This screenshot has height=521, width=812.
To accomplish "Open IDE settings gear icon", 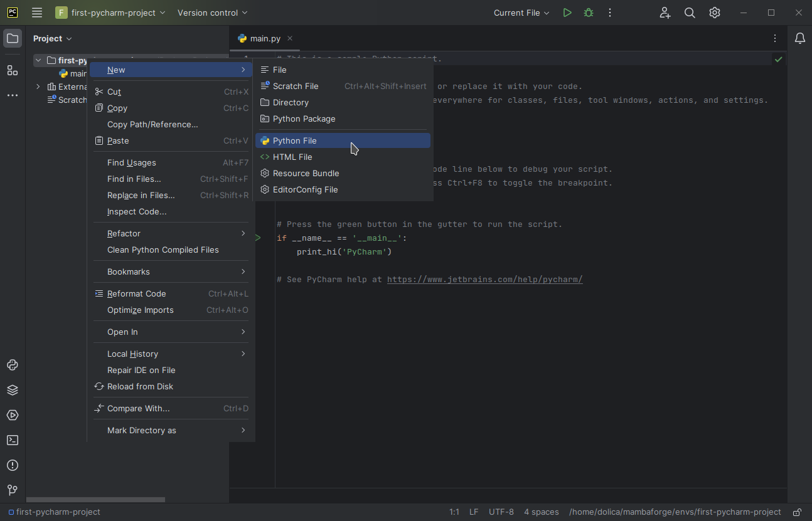I will [x=715, y=13].
